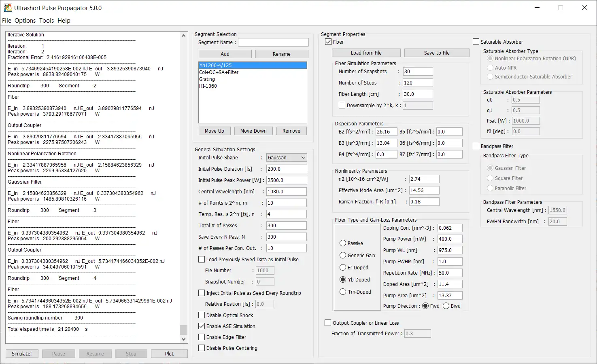
Task: Enable the Bandpass Filter checkbox
Action: pyautogui.click(x=476, y=146)
